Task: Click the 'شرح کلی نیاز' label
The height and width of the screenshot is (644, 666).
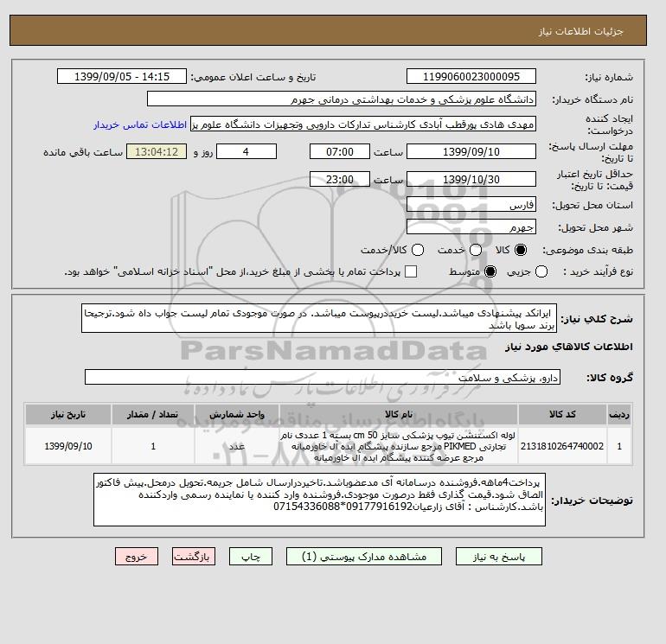Action: click(x=597, y=319)
